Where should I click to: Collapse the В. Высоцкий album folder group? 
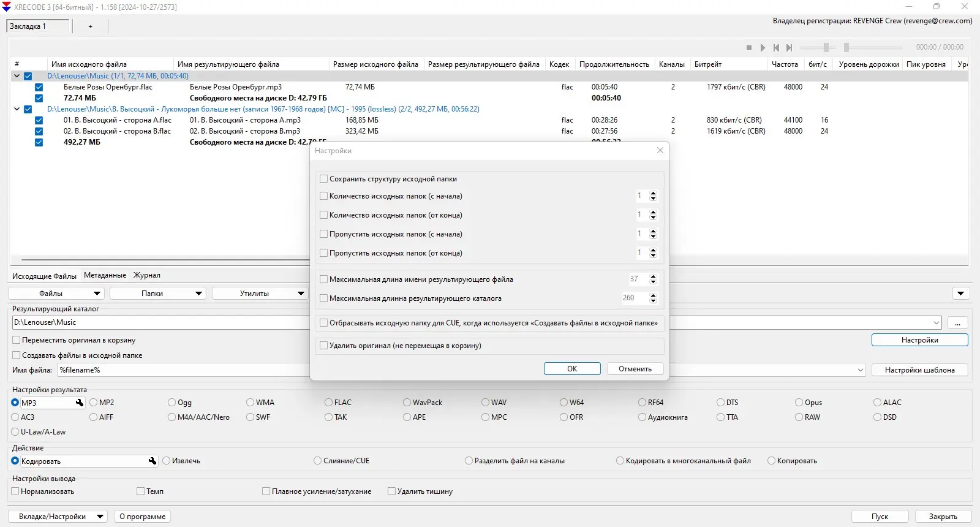tap(17, 109)
